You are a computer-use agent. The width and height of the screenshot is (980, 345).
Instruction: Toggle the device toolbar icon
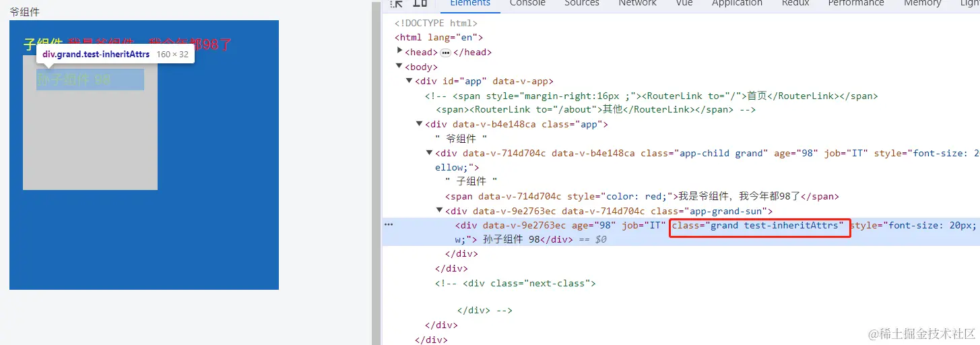(x=420, y=3)
